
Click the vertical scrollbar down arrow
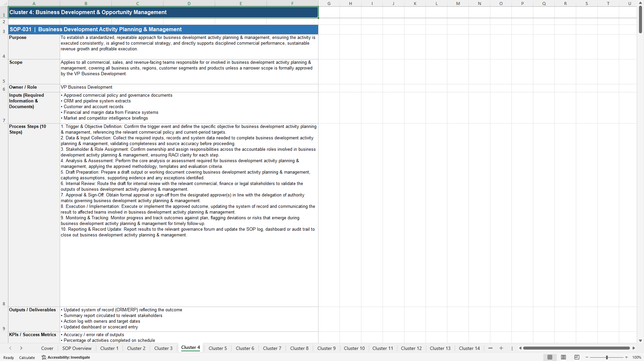(x=640, y=341)
